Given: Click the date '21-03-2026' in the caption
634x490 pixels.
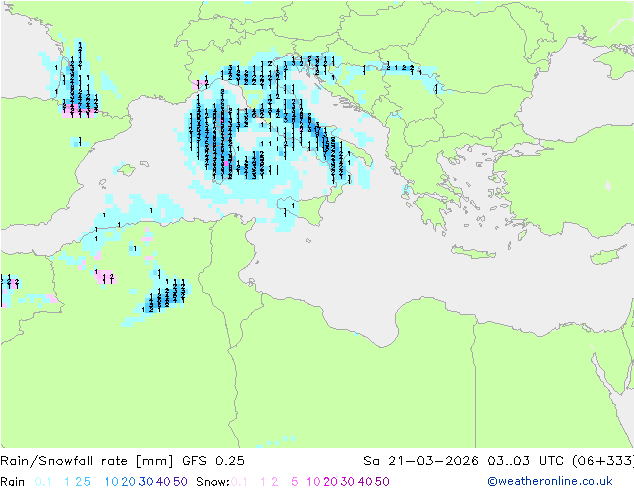Looking at the screenshot, I should [433, 461].
